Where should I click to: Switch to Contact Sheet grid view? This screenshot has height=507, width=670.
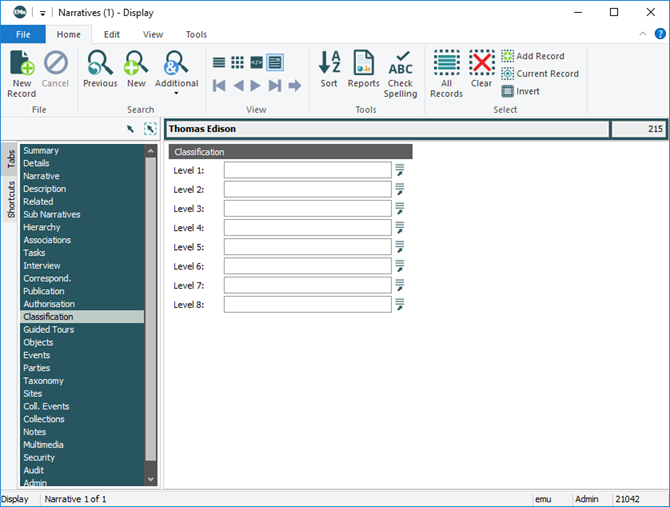238,62
